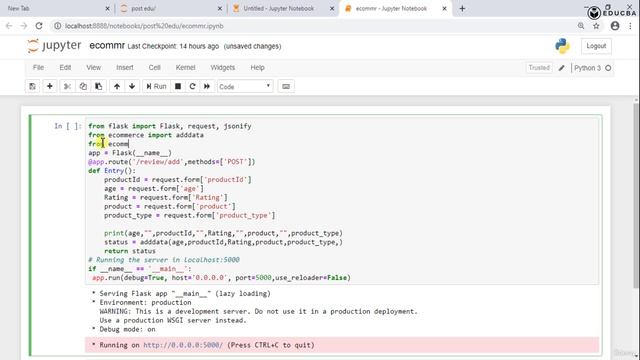
Task: Rename the notebook title ecommr
Action: 107,46
